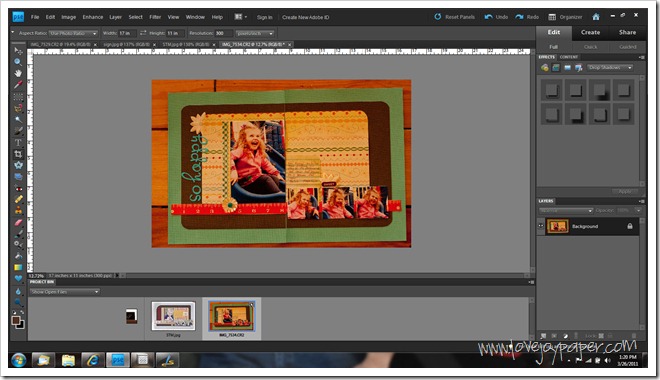The width and height of the screenshot is (660, 380).
Task: Select the Move tool
Action: point(18,51)
